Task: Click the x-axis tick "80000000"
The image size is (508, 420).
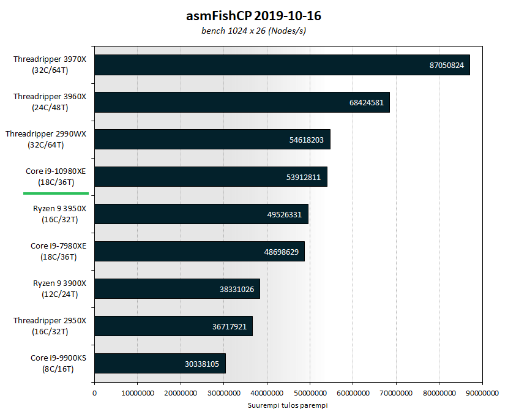Action: pos(439,393)
